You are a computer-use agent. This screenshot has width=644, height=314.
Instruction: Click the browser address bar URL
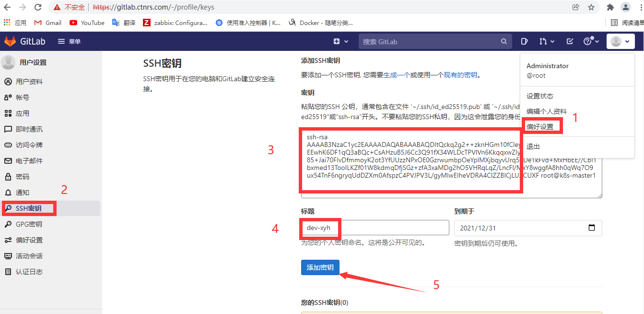[x=153, y=7]
